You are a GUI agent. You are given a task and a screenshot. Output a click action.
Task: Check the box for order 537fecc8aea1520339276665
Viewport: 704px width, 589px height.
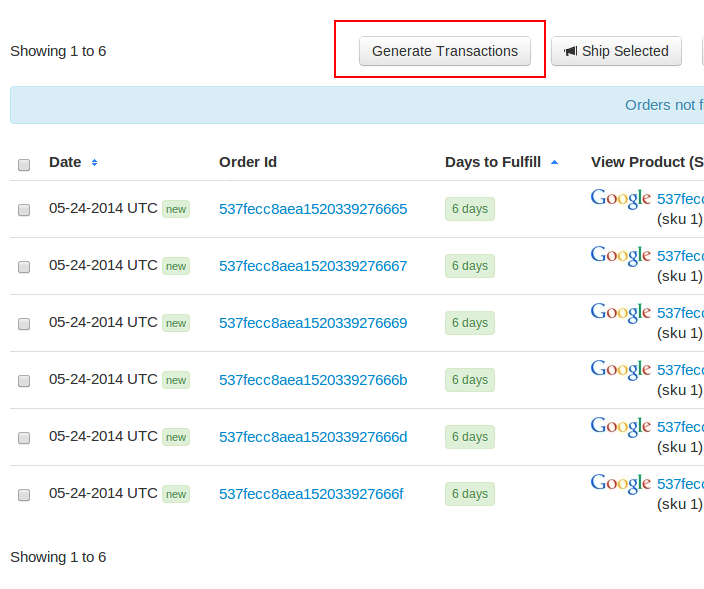[24, 210]
